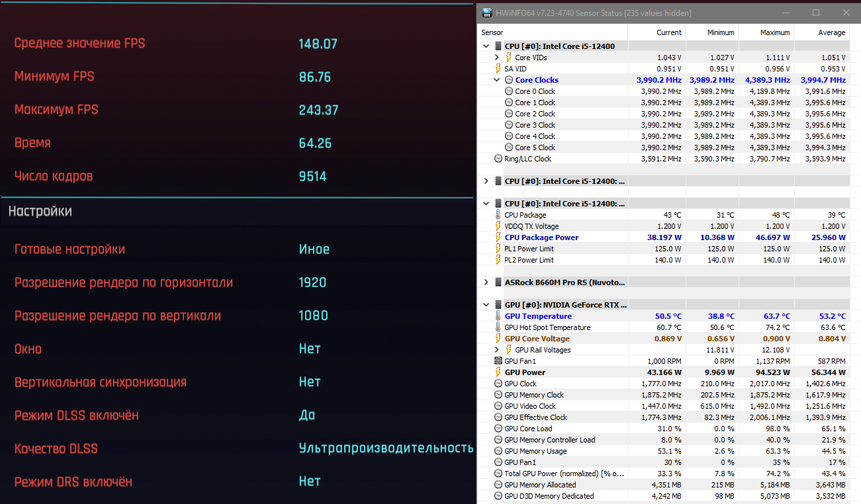Image resolution: width=861 pixels, height=504 pixels.
Task: Minimize the HWiNFO64 Sensor Status window
Action: (x=786, y=13)
